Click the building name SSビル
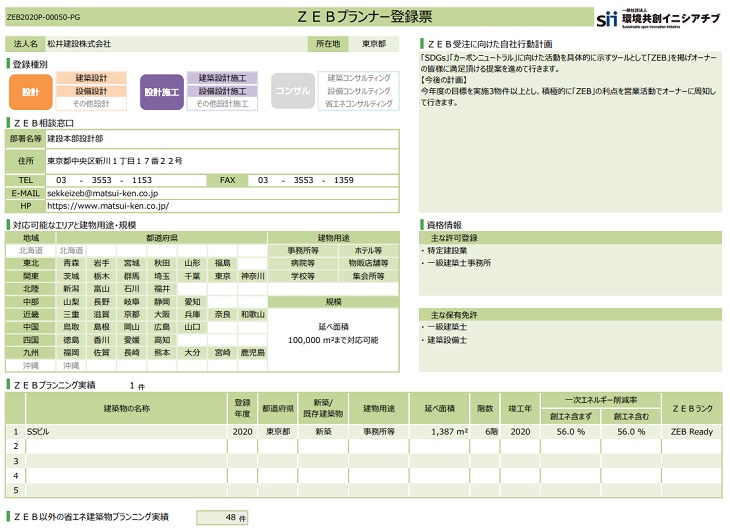The width and height of the screenshot is (730, 530). (38, 432)
